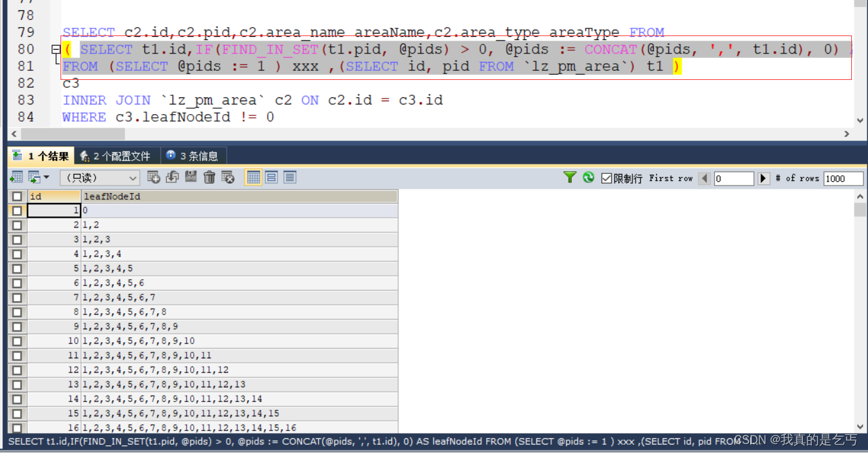Check the row with id 2

(17, 225)
